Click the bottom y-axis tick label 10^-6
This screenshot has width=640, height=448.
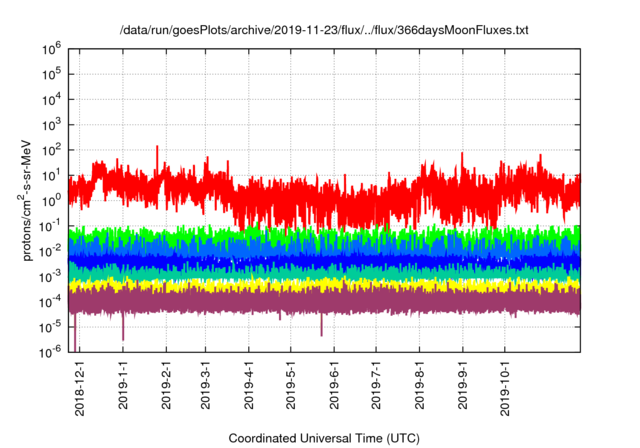pyautogui.click(x=52, y=351)
